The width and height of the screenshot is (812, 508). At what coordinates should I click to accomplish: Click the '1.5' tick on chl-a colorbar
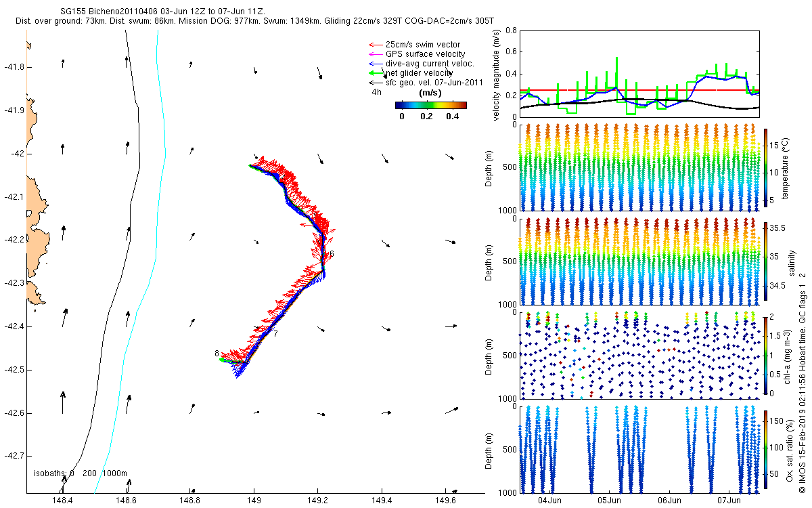coord(775,335)
